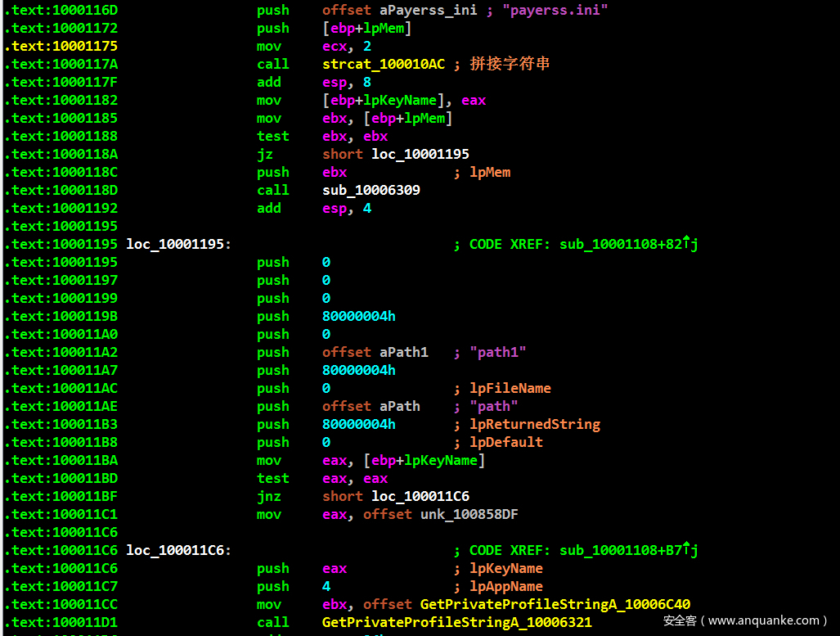Image resolution: width=840 pixels, height=636 pixels.
Task: Follow loc_100011C6 in the jnz instruction
Action: 420,496
